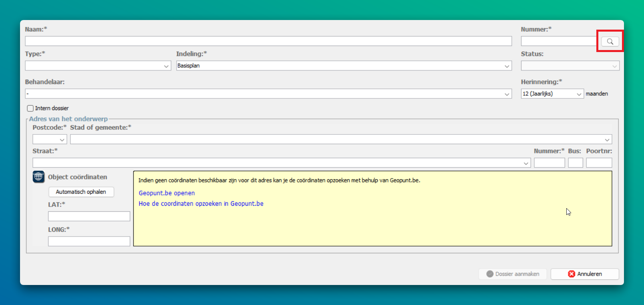Viewport: 644px width, 305px height.
Task: Focus the LONG coordinate input field
Action: pyautogui.click(x=89, y=241)
